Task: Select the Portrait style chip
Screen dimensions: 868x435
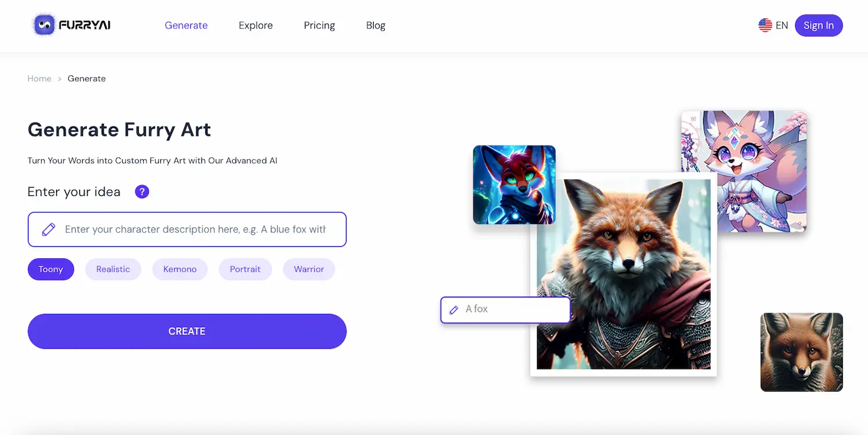Action: tap(245, 269)
